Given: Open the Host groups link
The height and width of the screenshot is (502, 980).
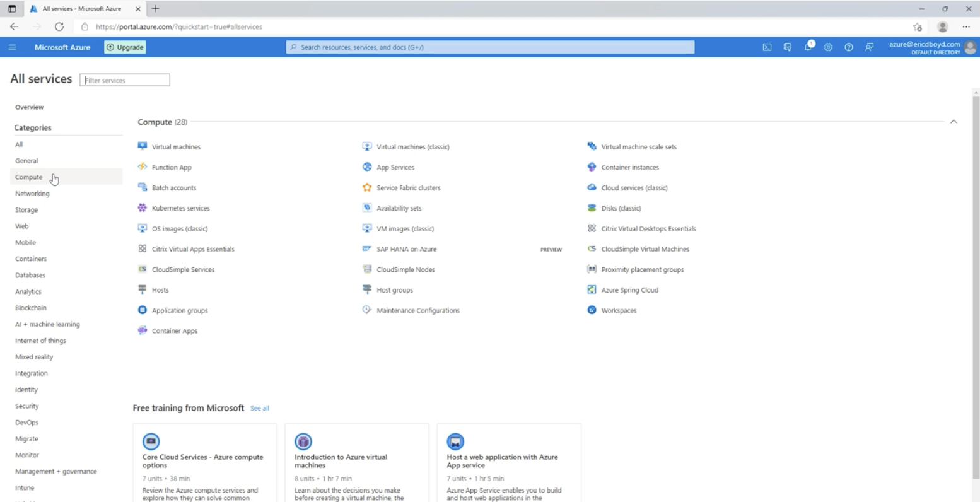Looking at the screenshot, I should click(395, 290).
